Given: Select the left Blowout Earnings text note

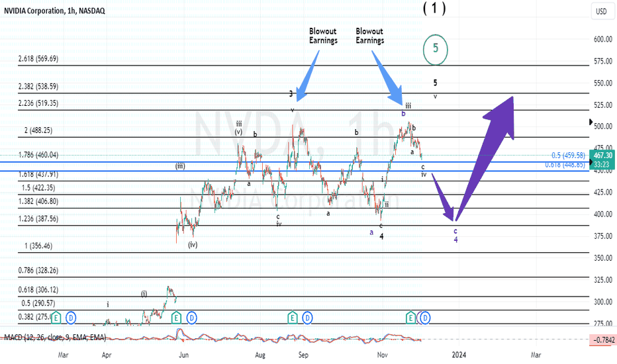Looking at the screenshot, I should pyautogui.click(x=323, y=36).
